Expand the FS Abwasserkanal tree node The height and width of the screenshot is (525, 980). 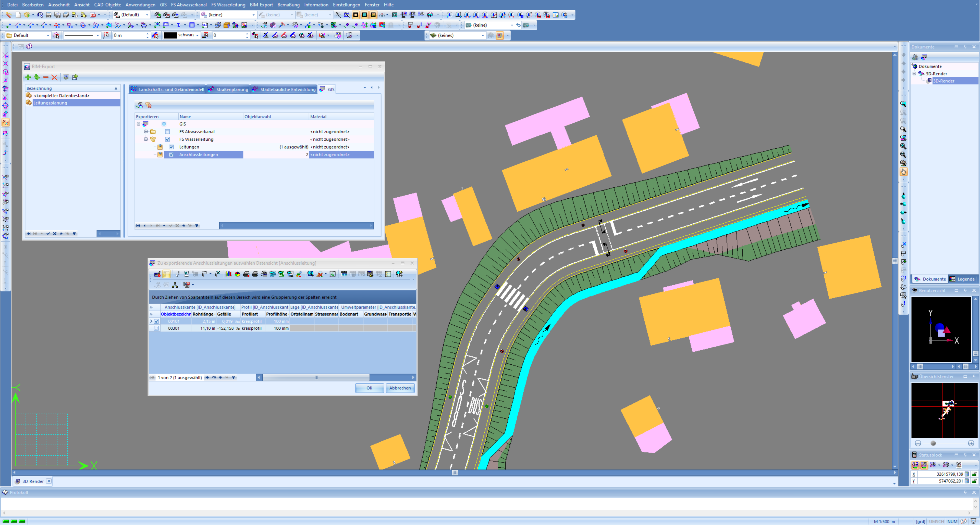point(146,132)
